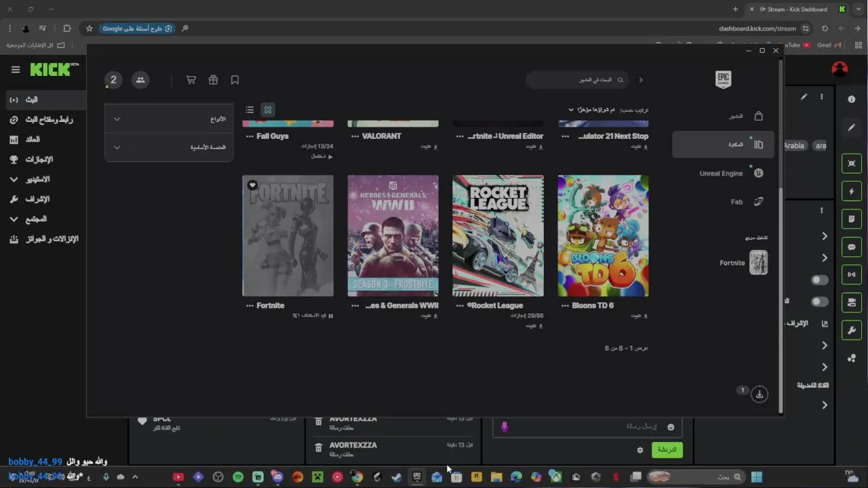Click the lightning bolt icon in Kick rail
The image size is (868, 488).
[852, 192]
